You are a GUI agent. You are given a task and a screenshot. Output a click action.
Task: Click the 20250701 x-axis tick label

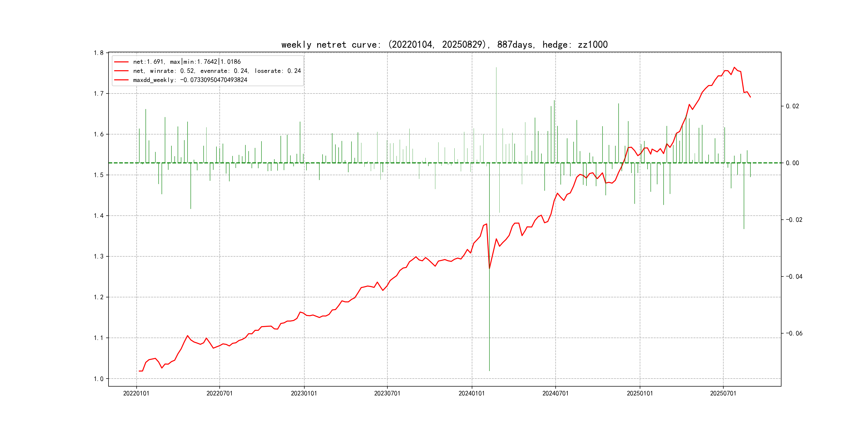pos(723,393)
